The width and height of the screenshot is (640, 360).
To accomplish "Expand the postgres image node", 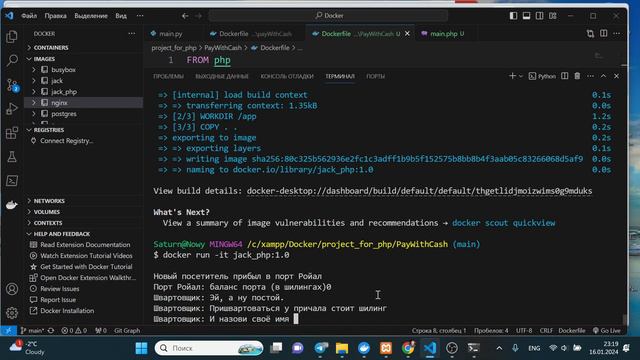I will point(34,114).
